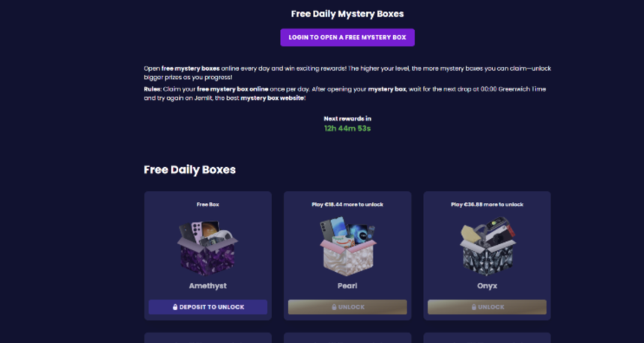Click the Free Daily Boxes heading
The height and width of the screenshot is (343, 644).
(189, 170)
